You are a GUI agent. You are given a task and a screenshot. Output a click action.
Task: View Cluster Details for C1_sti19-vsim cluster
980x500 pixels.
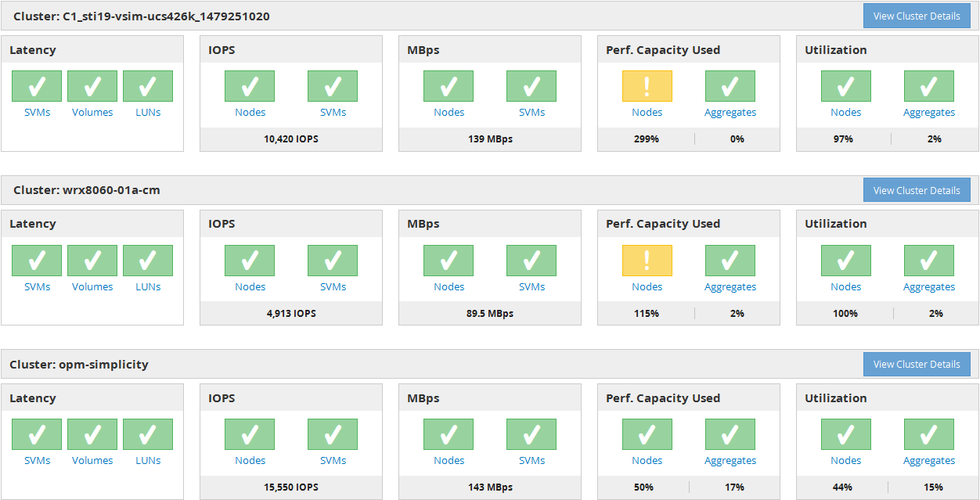point(916,16)
